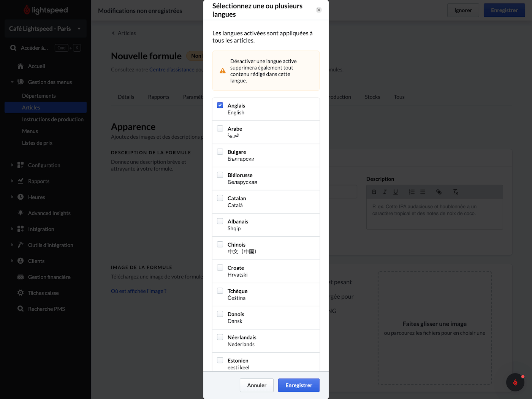
Task: Tick the Catalan language checkbox
Action: pyautogui.click(x=220, y=198)
